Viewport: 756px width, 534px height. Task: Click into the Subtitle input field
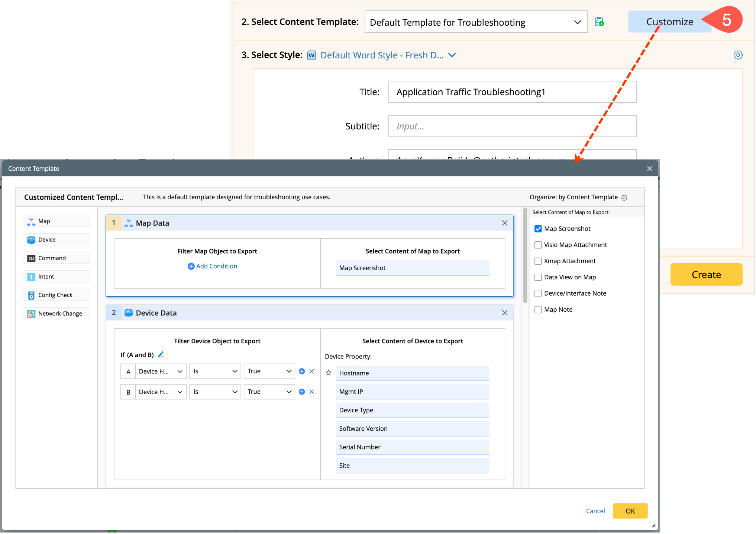click(x=512, y=126)
